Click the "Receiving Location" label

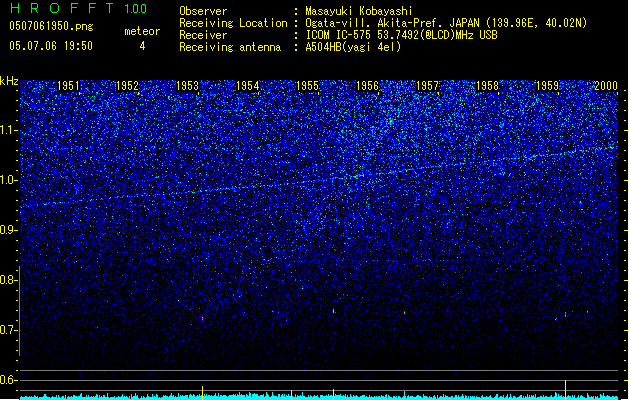click(233, 23)
